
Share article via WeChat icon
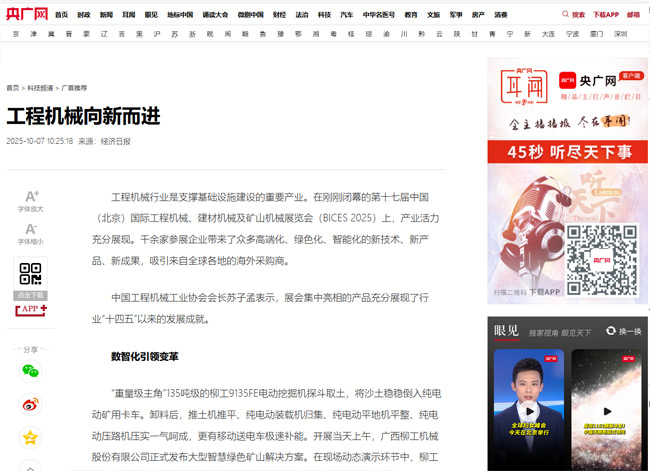pyautogui.click(x=31, y=371)
